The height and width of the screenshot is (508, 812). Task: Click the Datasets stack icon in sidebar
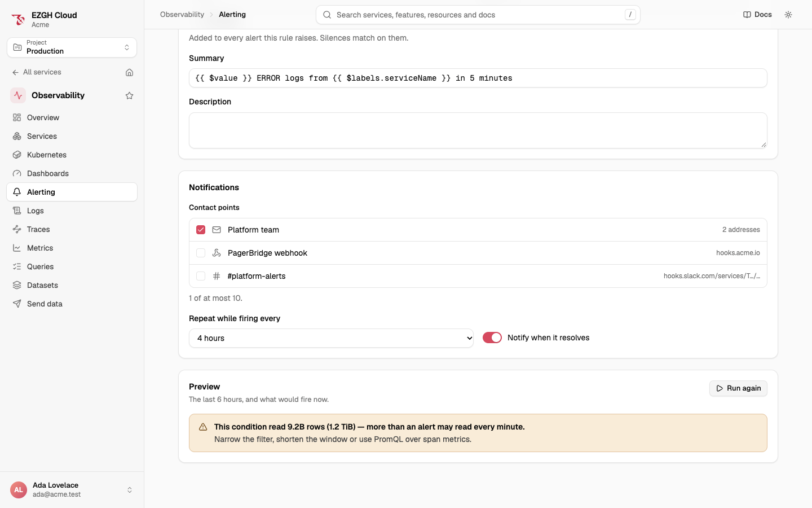coord(17,285)
